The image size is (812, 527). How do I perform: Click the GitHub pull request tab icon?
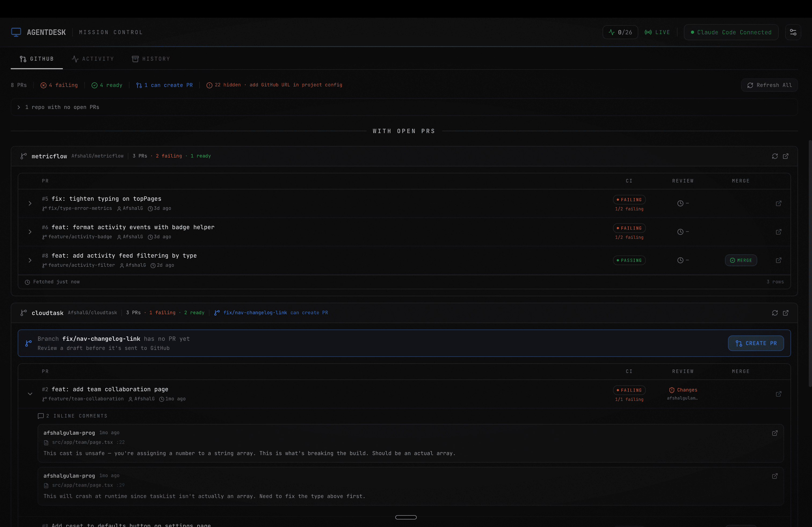click(x=23, y=59)
